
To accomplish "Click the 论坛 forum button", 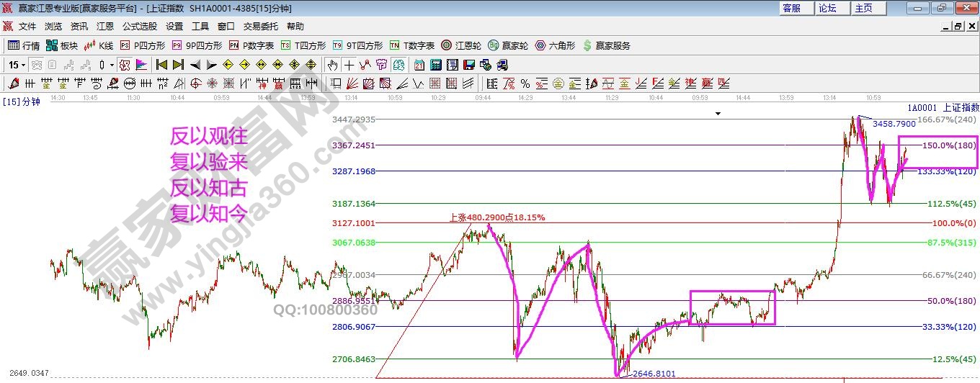I will pos(827,8).
